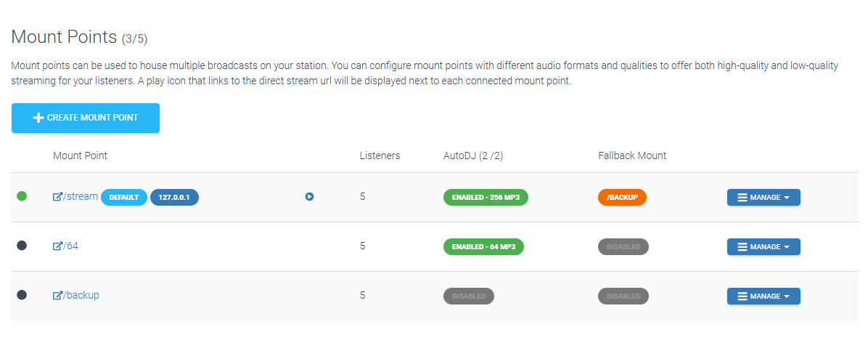868x343 pixels.
Task: Click the orange /BACKUP fallback badge
Action: (x=622, y=197)
